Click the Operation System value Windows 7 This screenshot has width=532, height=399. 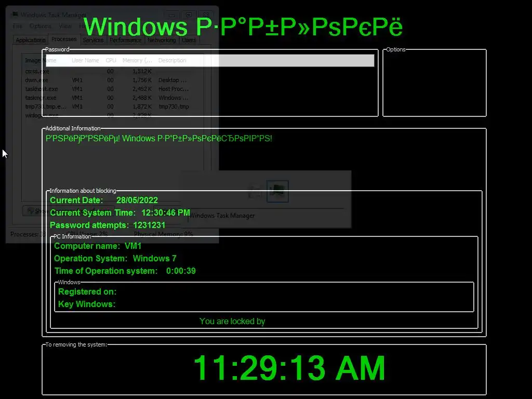[155, 259]
